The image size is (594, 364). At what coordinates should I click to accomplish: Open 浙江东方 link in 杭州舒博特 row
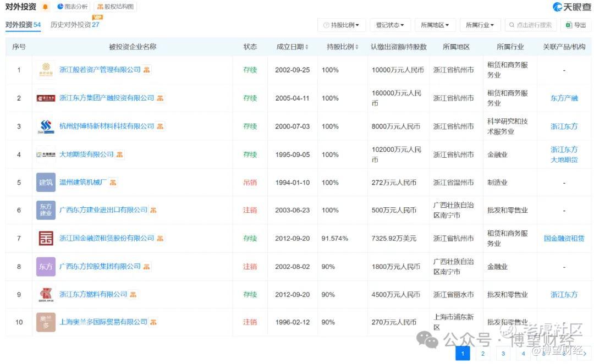564,126
